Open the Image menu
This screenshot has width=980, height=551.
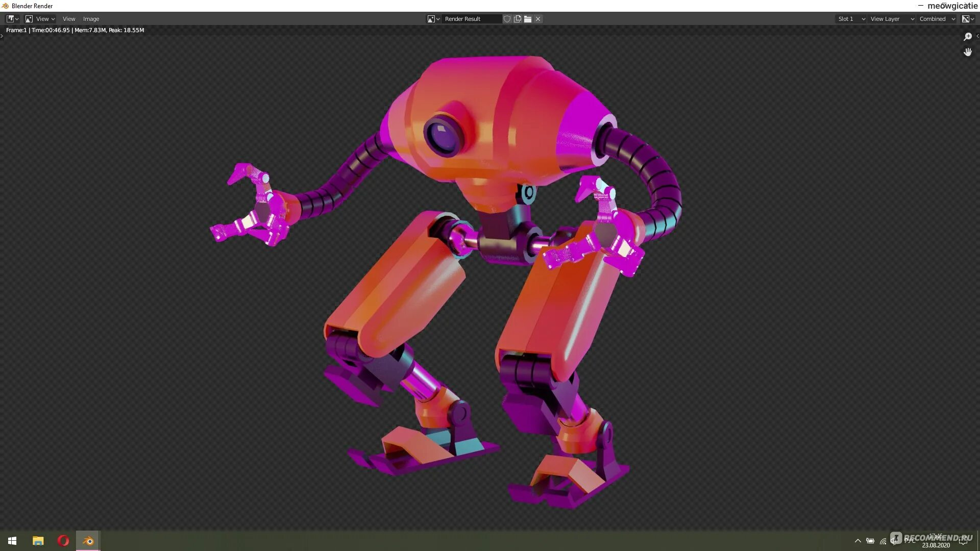(x=91, y=19)
